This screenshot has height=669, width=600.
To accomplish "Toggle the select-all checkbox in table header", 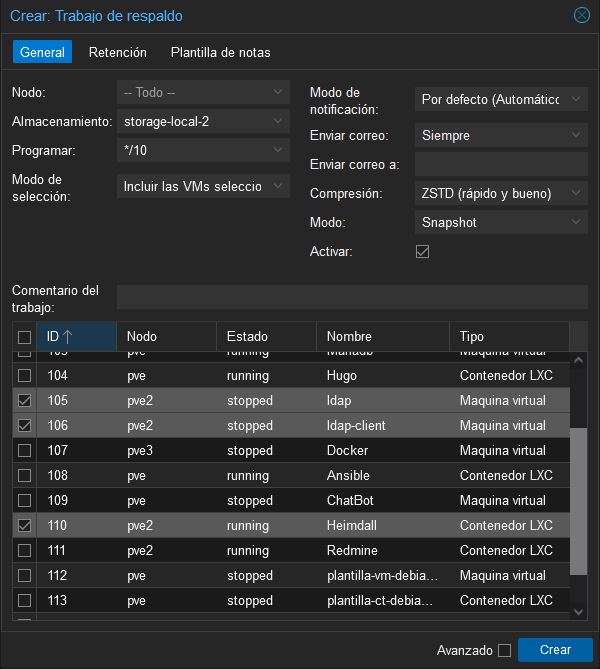I will coord(24,337).
